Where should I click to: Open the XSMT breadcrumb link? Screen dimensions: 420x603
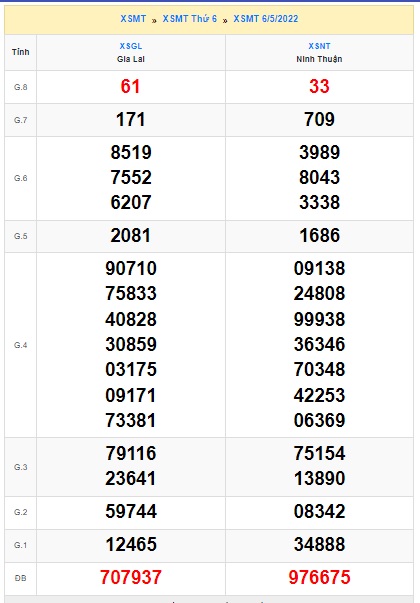point(133,19)
